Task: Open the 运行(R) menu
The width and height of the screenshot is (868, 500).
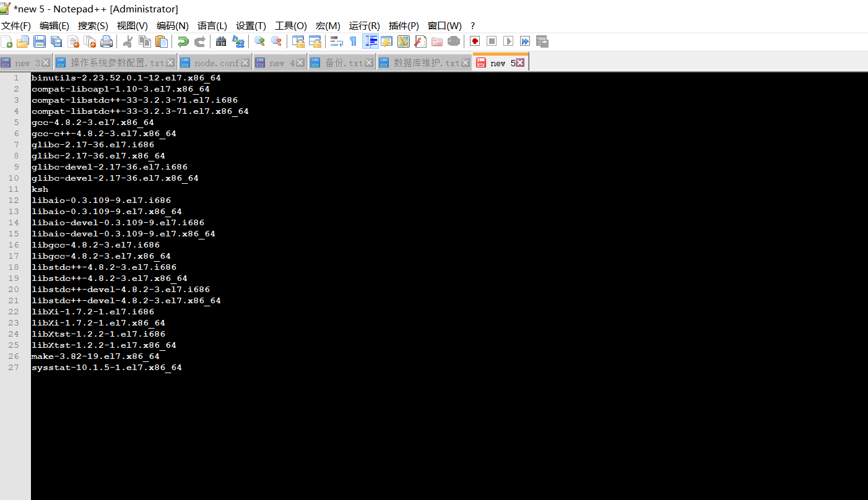Action: (x=365, y=26)
